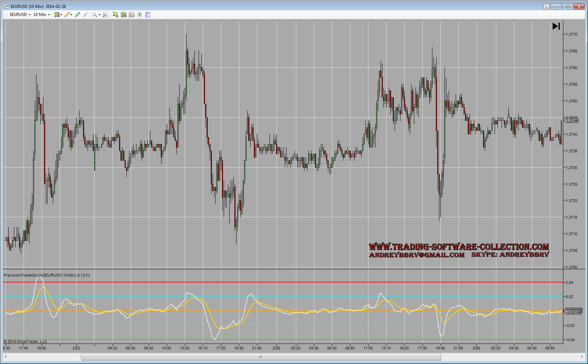588x364 pixels.
Task: Open the chart trader panel icon
Action: point(115,15)
